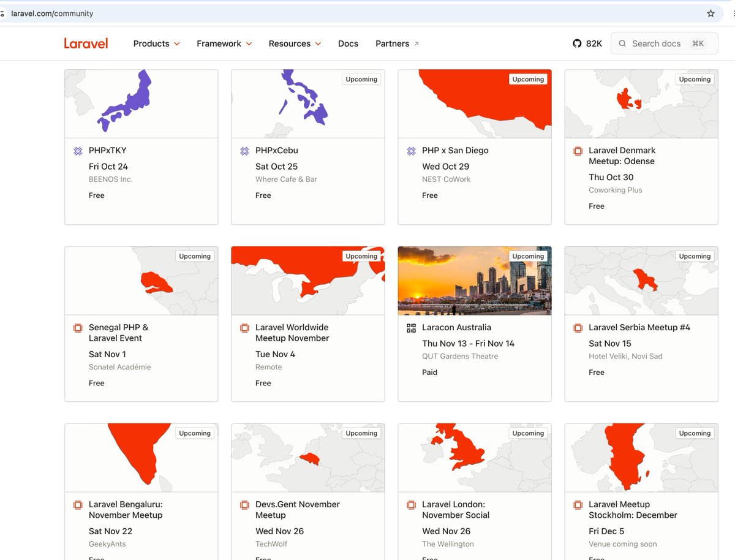
Task: Open Devs.Gent November Meetup
Action: (x=298, y=510)
